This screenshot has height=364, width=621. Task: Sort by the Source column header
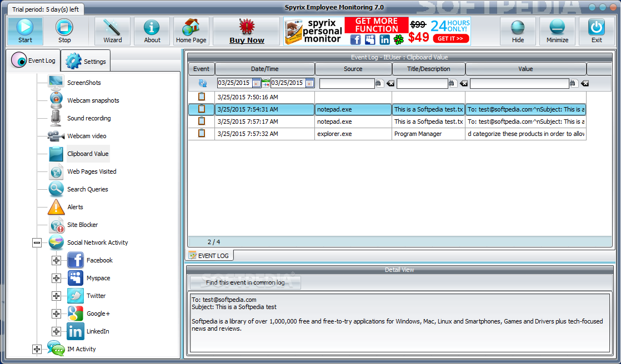pyautogui.click(x=353, y=69)
